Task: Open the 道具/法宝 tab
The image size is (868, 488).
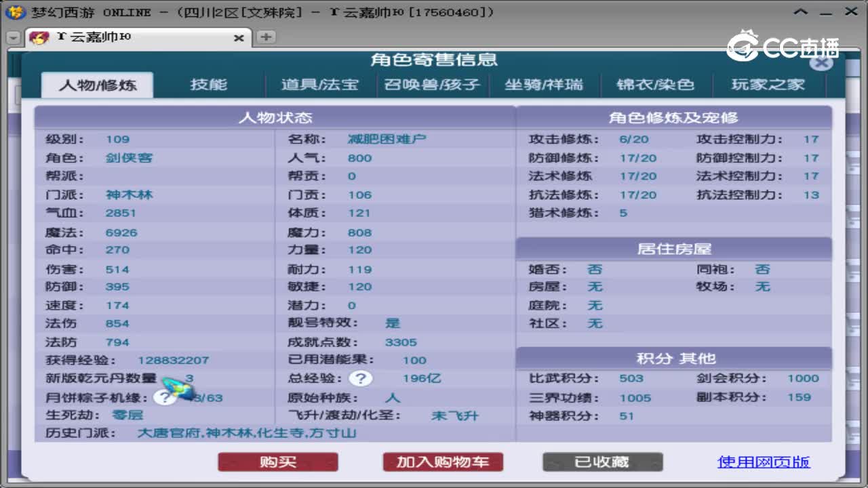Action: pos(319,85)
